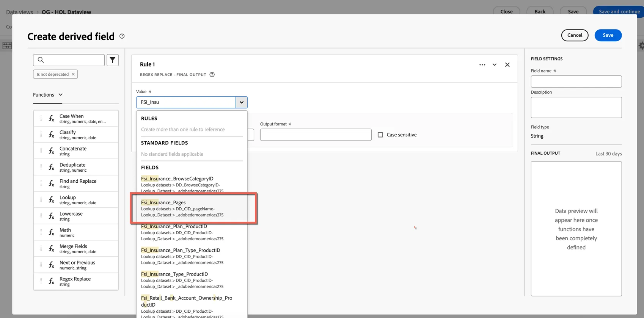Click the Find and Replace function icon
The width and height of the screenshot is (644, 318).
[51, 184]
